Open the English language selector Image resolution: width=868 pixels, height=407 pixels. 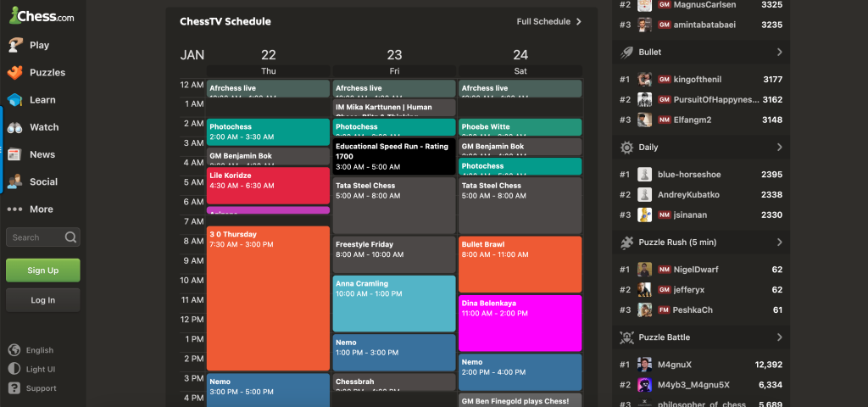[x=39, y=350]
